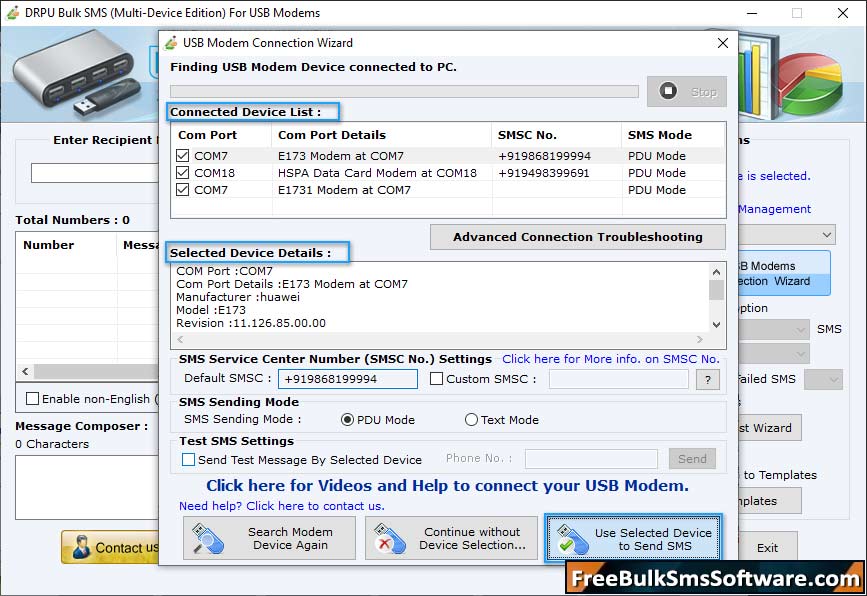The image size is (867, 596).
Task: Click the greyed Send test SMS button
Action: coord(692,458)
